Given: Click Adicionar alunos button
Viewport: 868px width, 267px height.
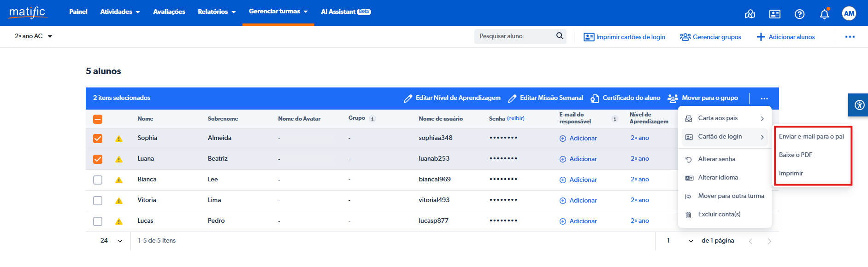Looking at the screenshot, I should (x=785, y=37).
